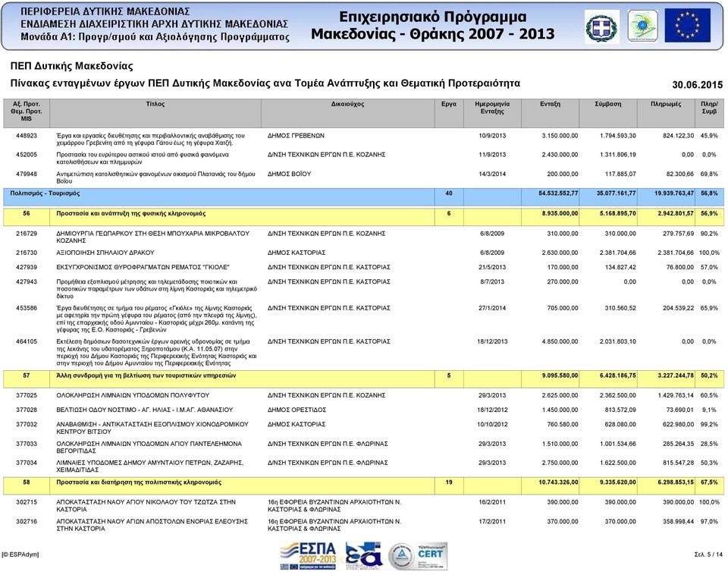Click project ΟΛΟΚΛΗΡΩΣΗ ΛΙΜΝΑΙΩΝ ΥΠΟΔΟΜΩΝ ΠΟΛΥΦΥΤΟΥ
The image size is (728, 575).
click(133, 395)
